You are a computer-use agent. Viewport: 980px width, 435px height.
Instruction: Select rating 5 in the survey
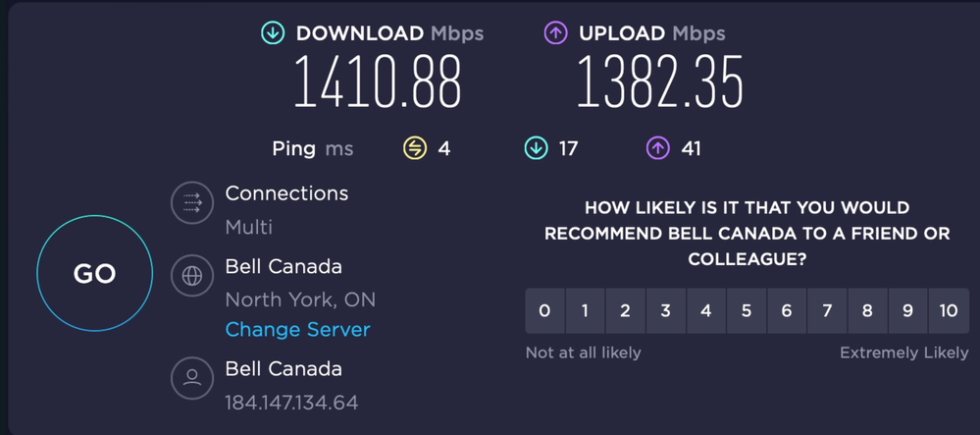[x=747, y=311]
